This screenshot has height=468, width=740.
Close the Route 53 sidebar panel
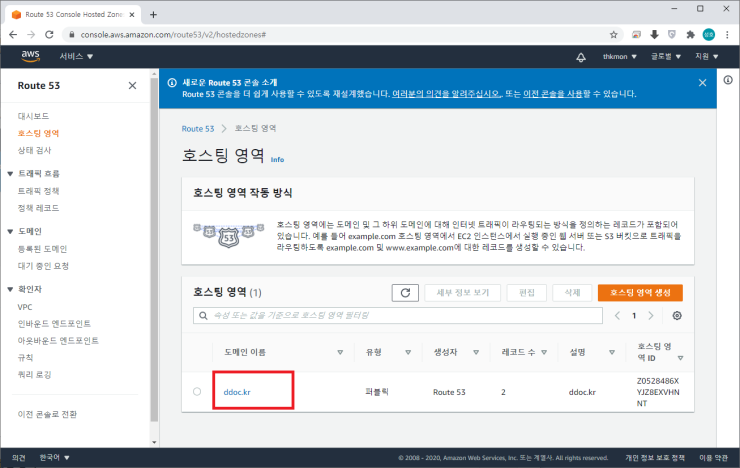click(x=133, y=86)
